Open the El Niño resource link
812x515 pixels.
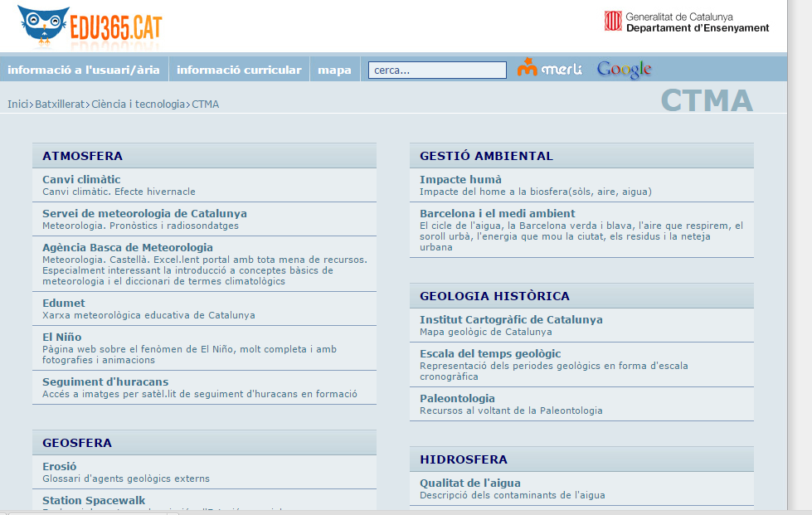coord(62,337)
